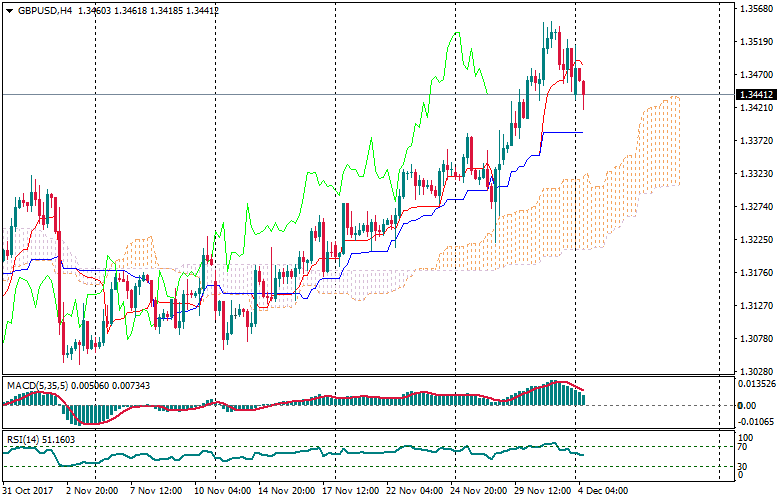777x502 pixels.
Task: Click the 24 Nov 20:00 time label
Action: tap(476, 492)
